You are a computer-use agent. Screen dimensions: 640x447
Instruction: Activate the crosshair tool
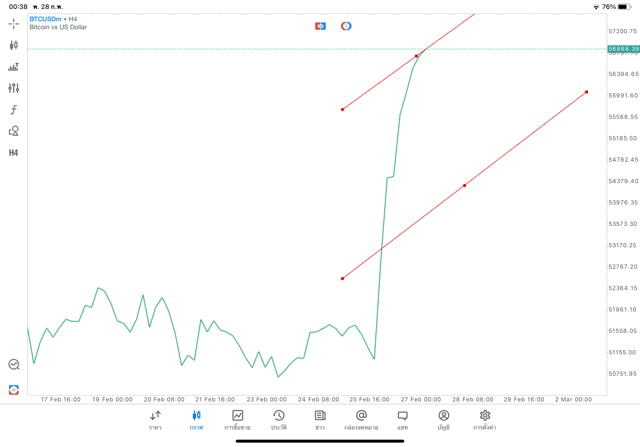(x=14, y=23)
